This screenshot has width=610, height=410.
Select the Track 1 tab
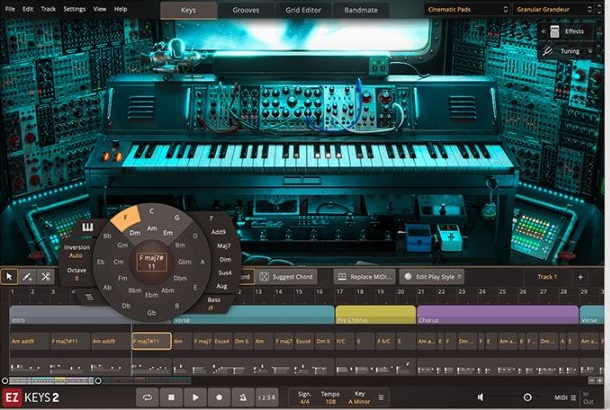(x=547, y=277)
